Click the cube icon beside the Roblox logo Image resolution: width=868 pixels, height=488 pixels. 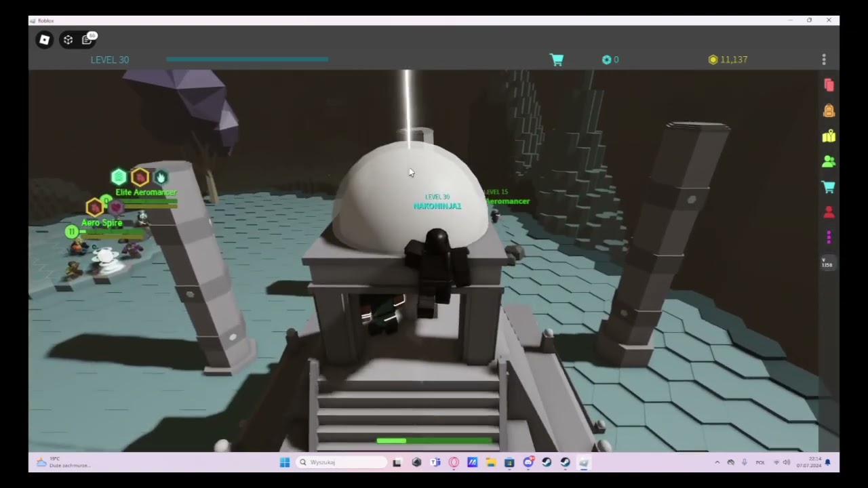pos(68,40)
